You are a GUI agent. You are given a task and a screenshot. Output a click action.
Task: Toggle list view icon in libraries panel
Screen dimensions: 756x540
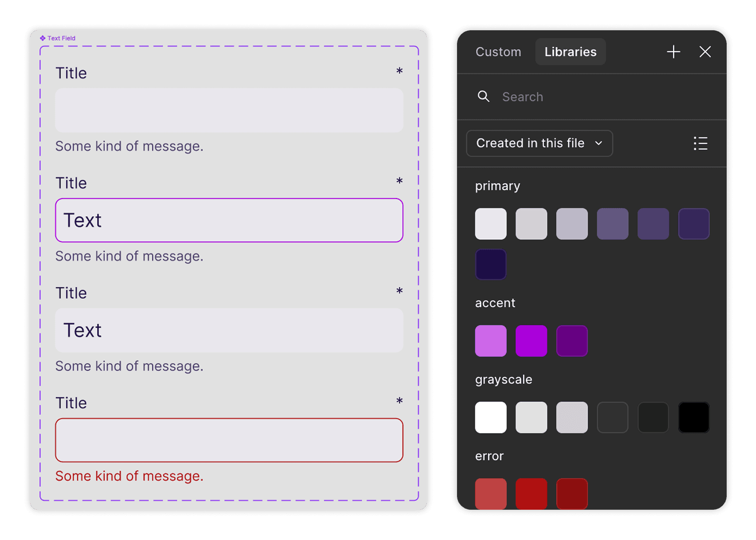pos(700,143)
